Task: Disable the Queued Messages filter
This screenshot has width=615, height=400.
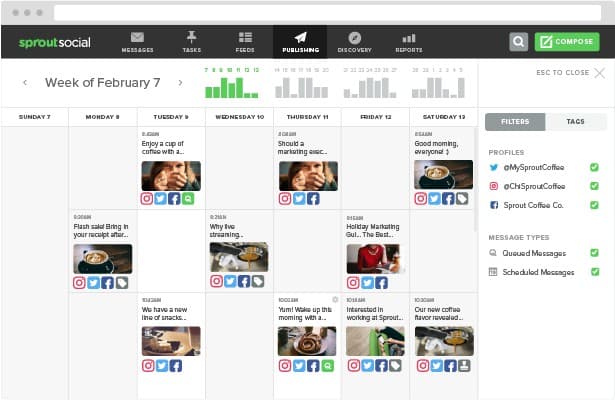Action: coord(594,253)
